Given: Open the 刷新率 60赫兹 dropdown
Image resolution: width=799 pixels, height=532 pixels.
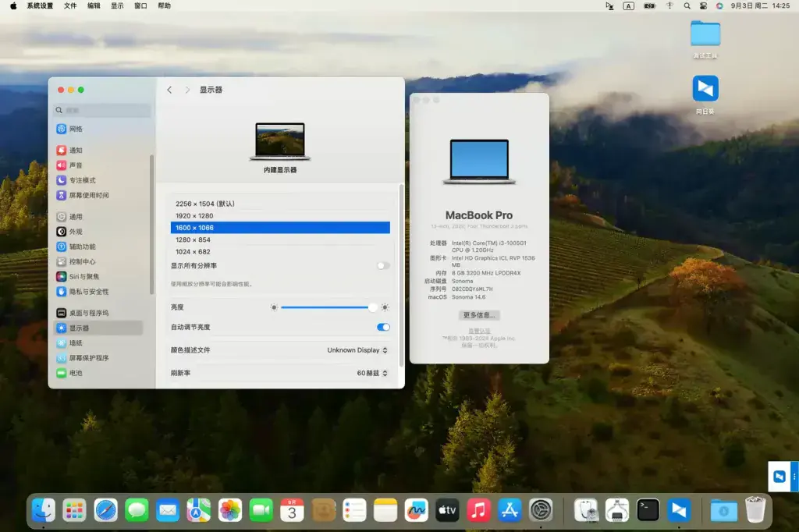Looking at the screenshot, I should [x=372, y=373].
